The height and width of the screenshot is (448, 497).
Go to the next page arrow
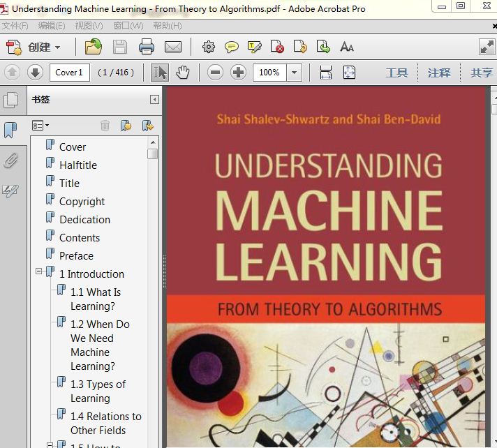coord(35,73)
